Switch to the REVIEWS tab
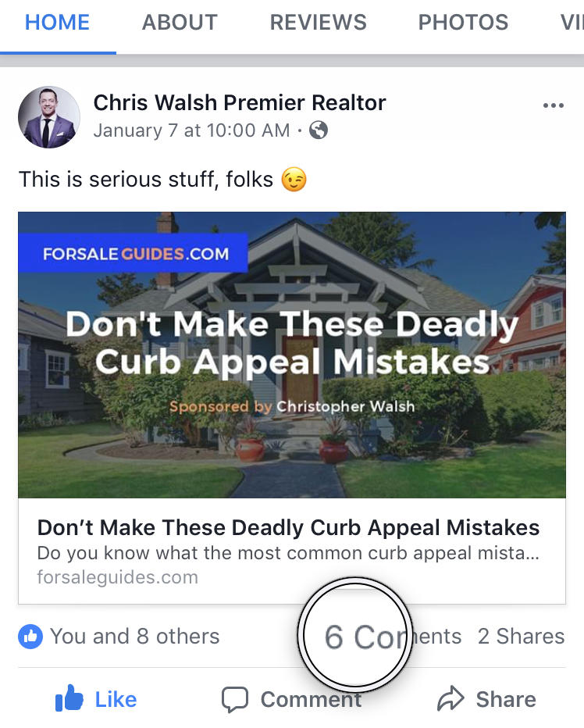Viewport: 584px width, 728px height. coord(318,23)
